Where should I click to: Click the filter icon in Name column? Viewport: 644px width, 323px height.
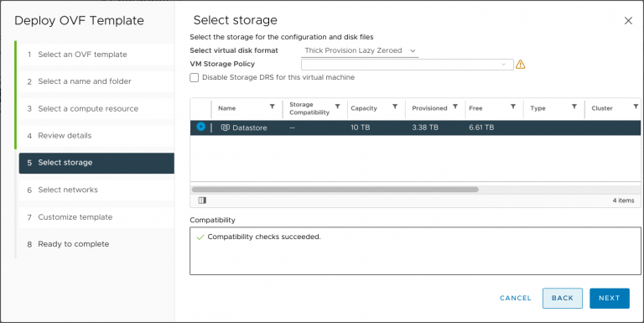[x=272, y=107]
